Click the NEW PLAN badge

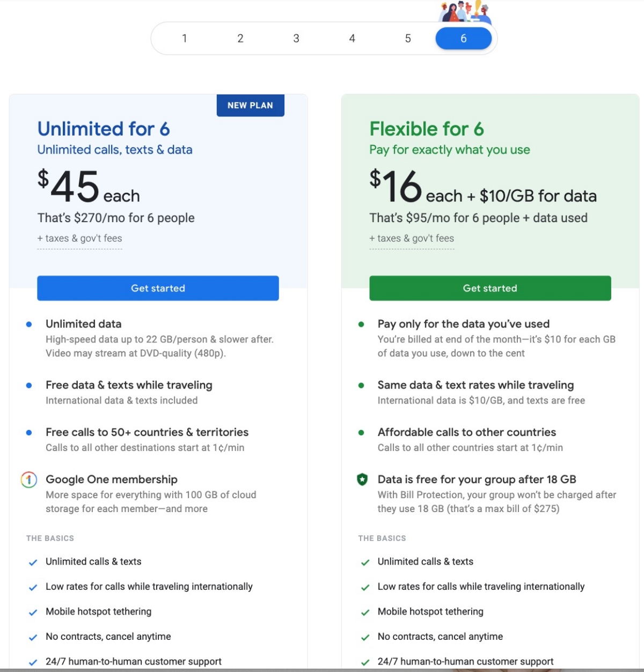click(x=250, y=105)
